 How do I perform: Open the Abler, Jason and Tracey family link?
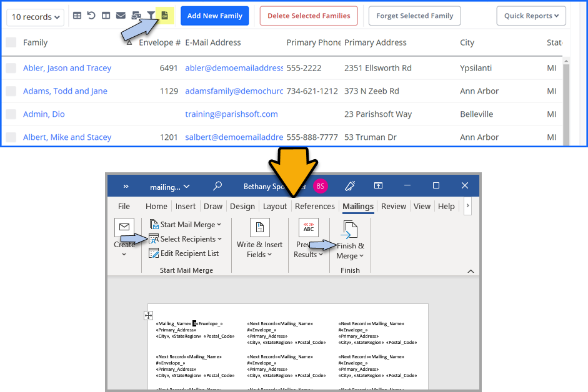pyautogui.click(x=67, y=68)
